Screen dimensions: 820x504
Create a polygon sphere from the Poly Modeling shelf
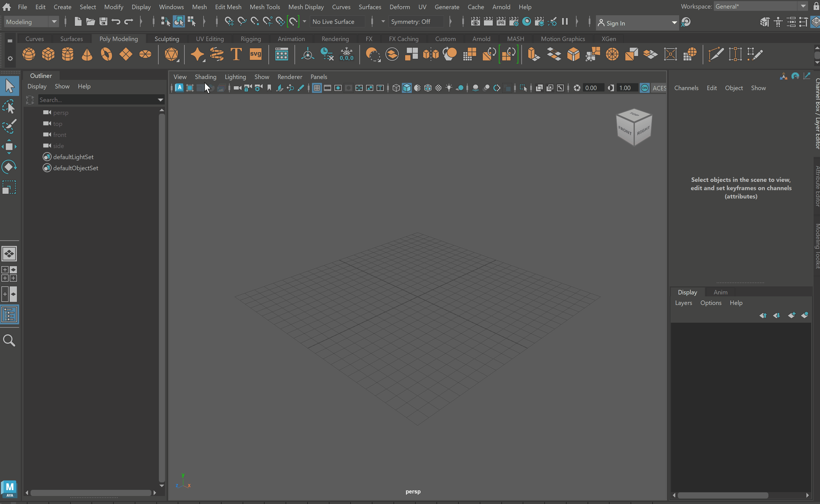click(29, 54)
